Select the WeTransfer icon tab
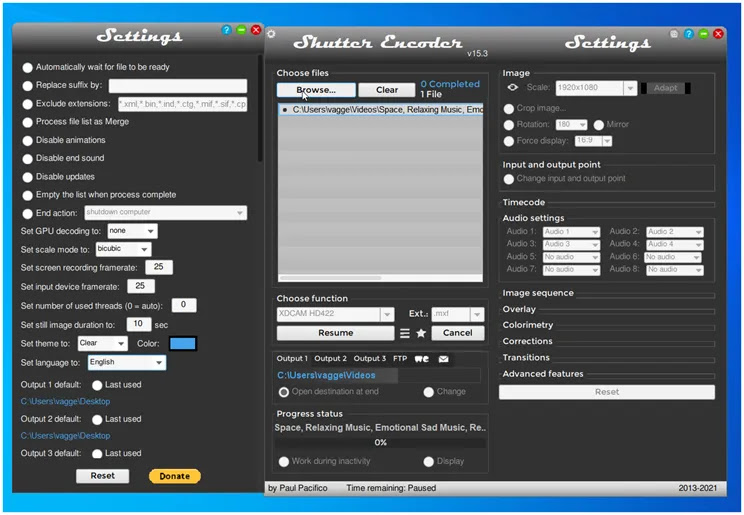744x515 pixels. pos(422,359)
